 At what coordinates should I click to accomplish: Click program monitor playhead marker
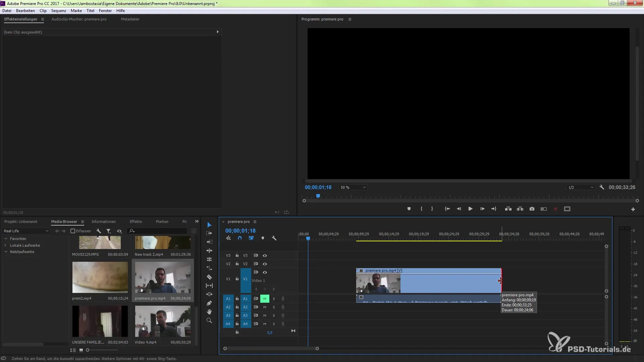click(x=318, y=196)
